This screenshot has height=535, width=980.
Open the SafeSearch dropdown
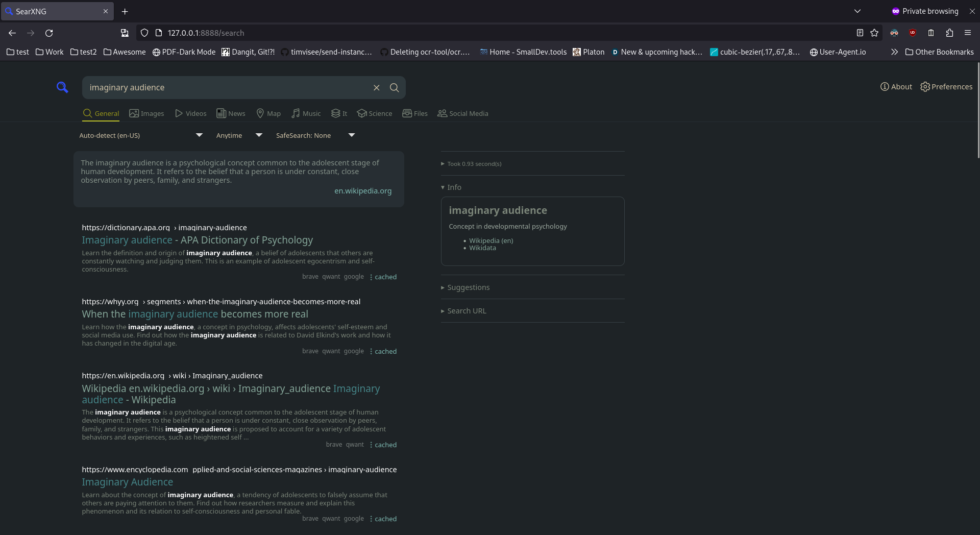click(x=315, y=135)
